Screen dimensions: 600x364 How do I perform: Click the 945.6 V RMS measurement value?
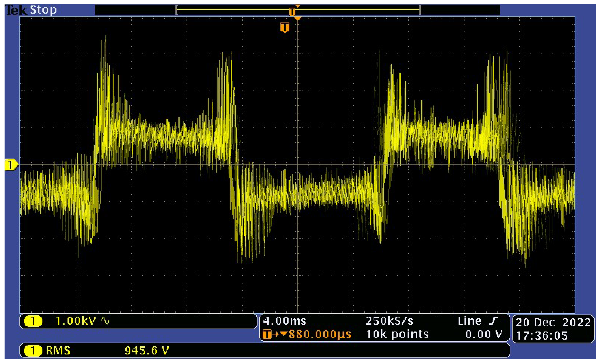[147, 351]
